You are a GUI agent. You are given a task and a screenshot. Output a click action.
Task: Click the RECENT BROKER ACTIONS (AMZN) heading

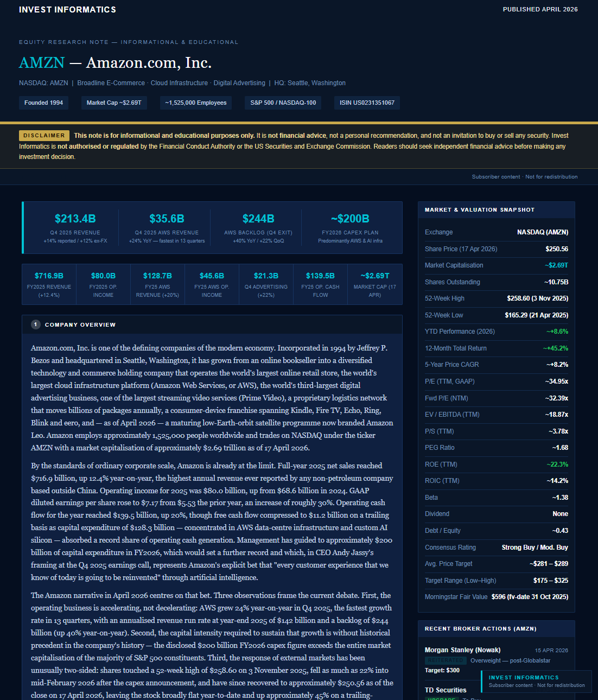tap(481, 628)
